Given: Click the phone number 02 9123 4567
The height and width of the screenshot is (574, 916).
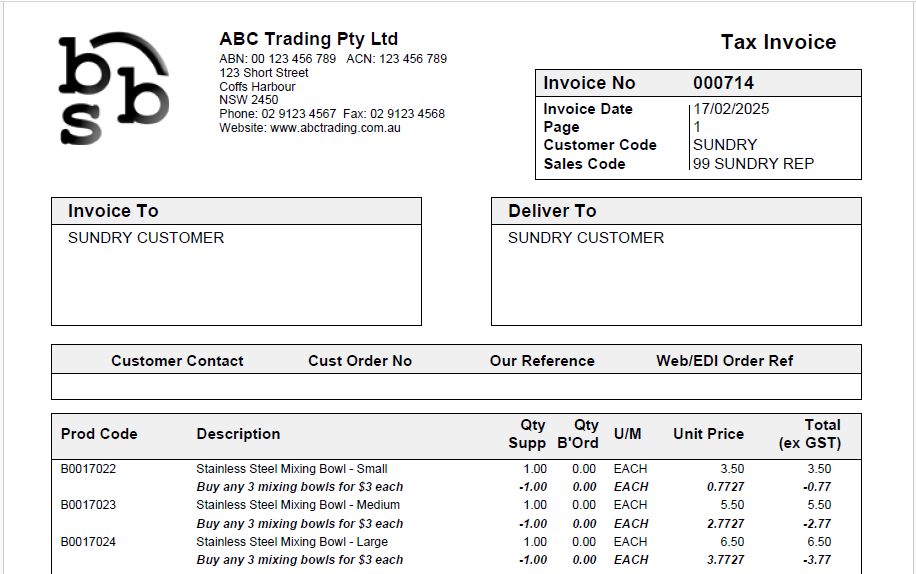Looking at the screenshot, I should pos(299,114).
